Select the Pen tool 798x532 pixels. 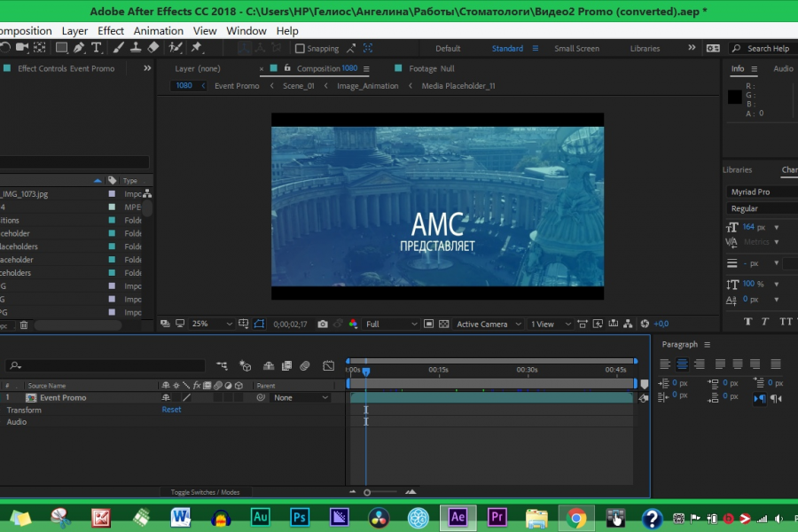coord(80,48)
